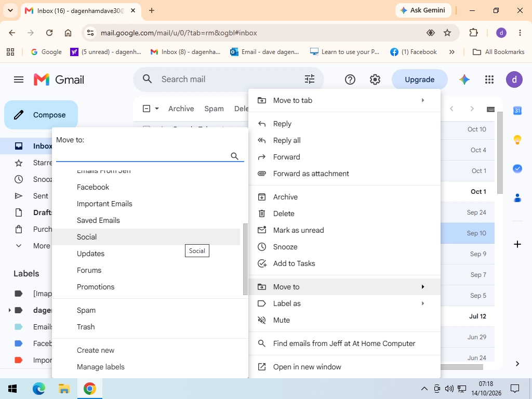Screen dimensions: 532x399
Task: Click Archive in mail toolbar
Action: pos(181,109)
